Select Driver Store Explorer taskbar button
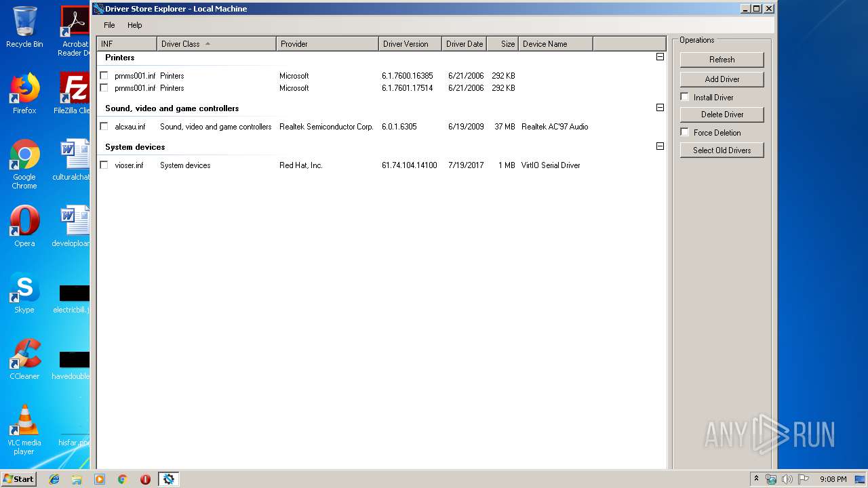The width and height of the screenshot is (868, 488). pos(168,479)
